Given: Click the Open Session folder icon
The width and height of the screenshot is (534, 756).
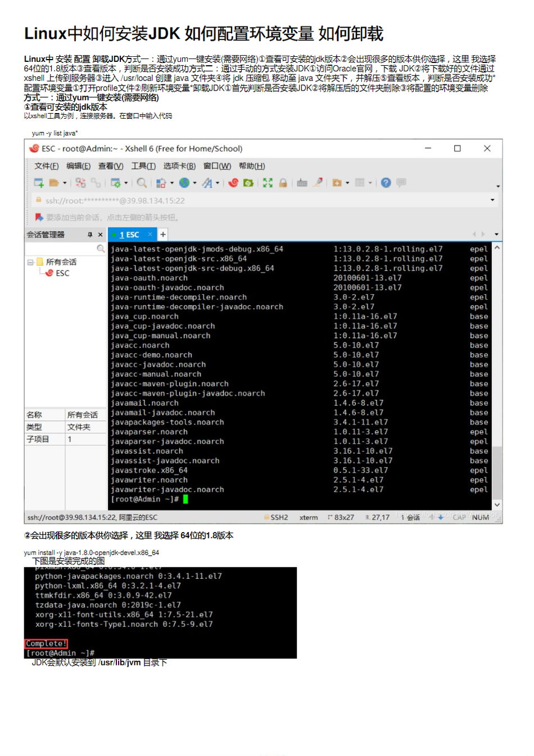Looking at the screenshot, I should coord(54,183).
